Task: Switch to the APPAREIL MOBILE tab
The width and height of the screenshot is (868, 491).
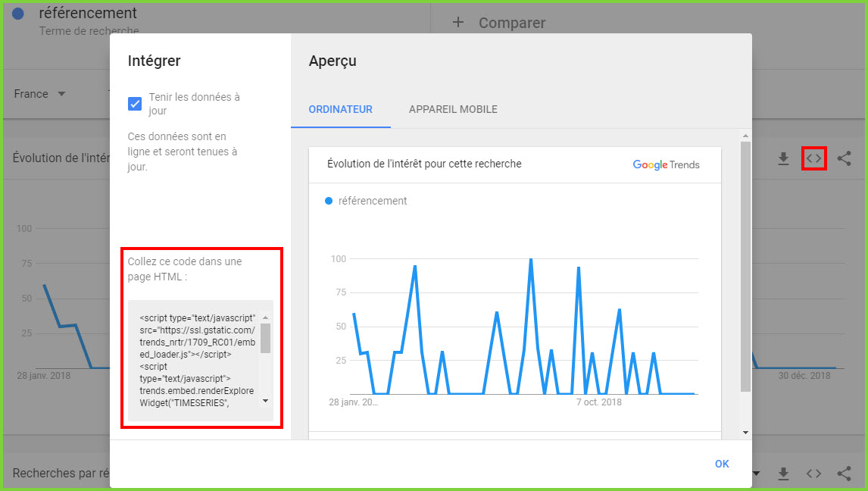Action: [x=453, y=110]
